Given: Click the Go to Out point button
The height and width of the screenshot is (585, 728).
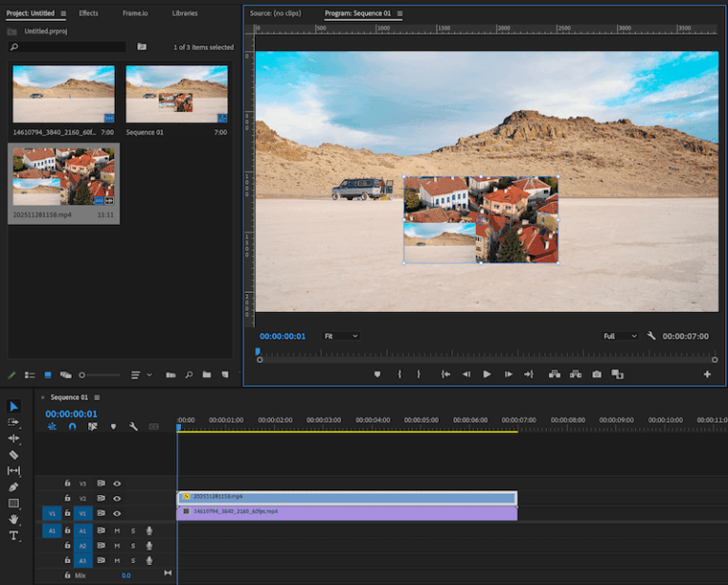Looking at the screenshot, I should [x=529, y=375].
